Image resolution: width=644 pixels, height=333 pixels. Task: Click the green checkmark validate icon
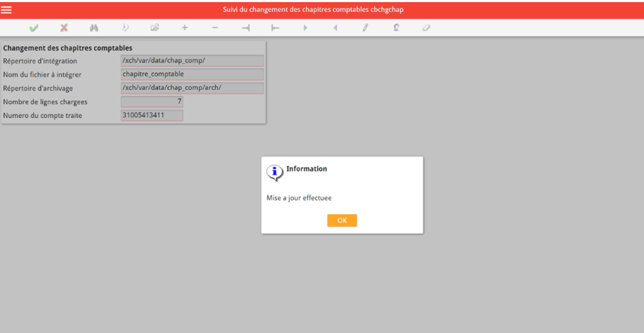(34, 28)
